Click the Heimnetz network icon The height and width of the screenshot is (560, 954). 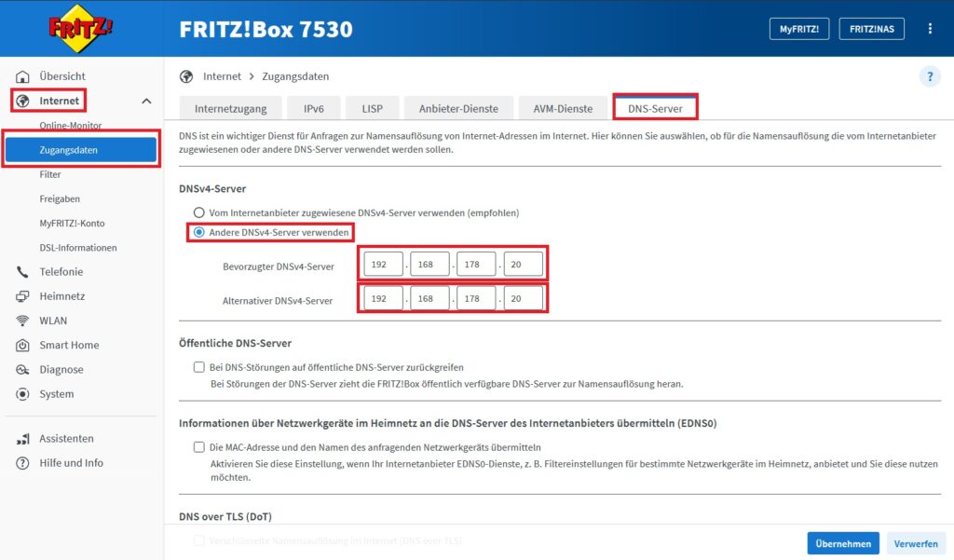coord(22,296)
